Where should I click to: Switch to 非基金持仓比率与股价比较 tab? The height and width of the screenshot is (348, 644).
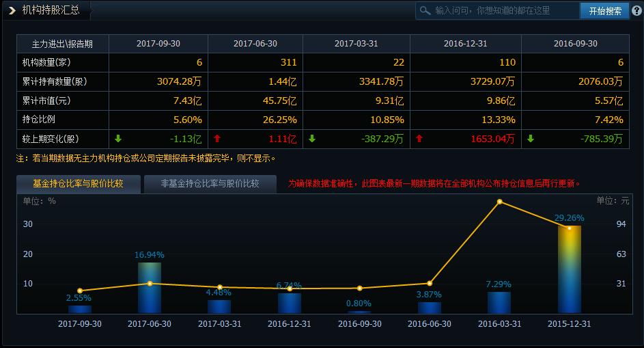point(210,184)
